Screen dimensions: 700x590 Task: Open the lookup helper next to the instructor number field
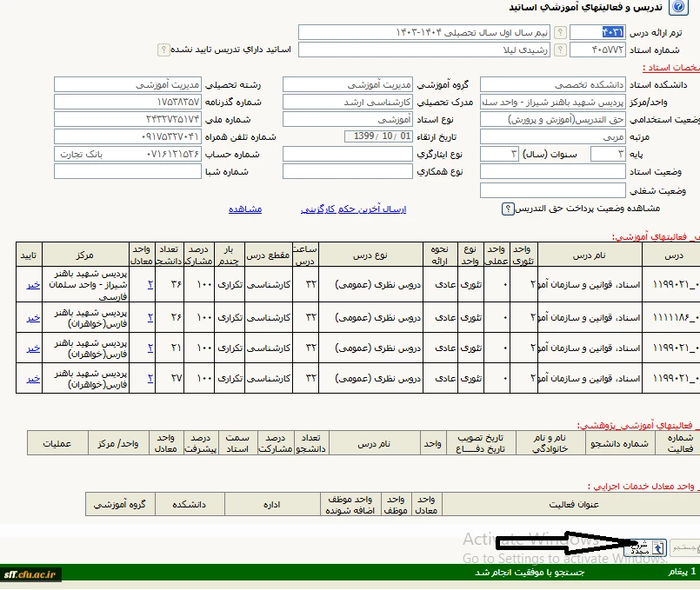pos(559,50)
